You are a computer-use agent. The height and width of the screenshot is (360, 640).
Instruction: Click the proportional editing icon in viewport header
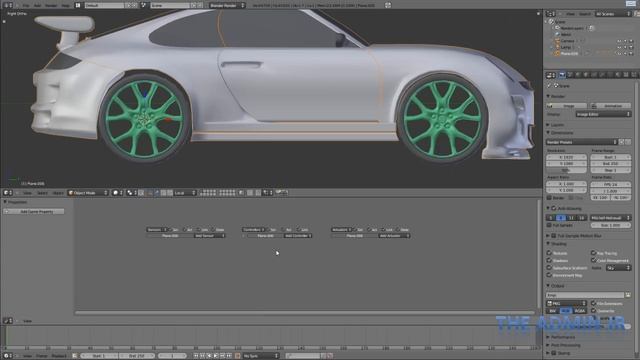click(250, 193)
